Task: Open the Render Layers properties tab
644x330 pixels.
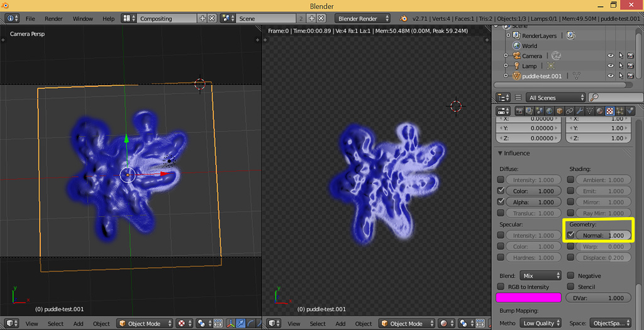Action: click(530, 111)
